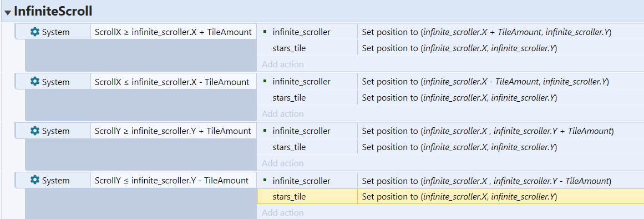Select condition ScrollX ≤ infinite_scroller.X - TileAmount
The image size is (644, 219).
(173, 82)
